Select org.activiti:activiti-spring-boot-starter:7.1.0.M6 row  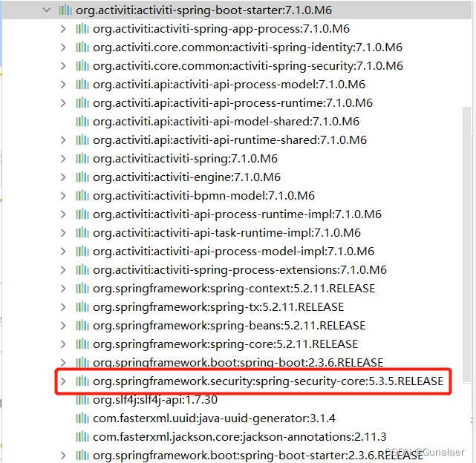click(x=236, y=10)
